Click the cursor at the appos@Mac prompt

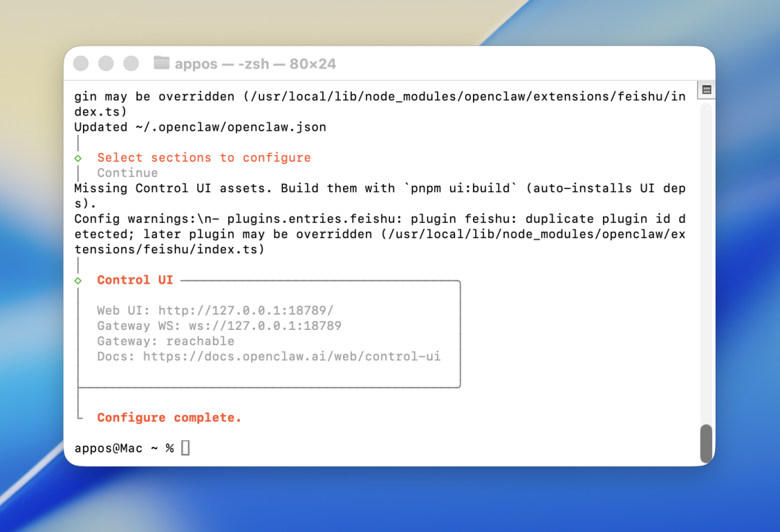click(186, 448)
